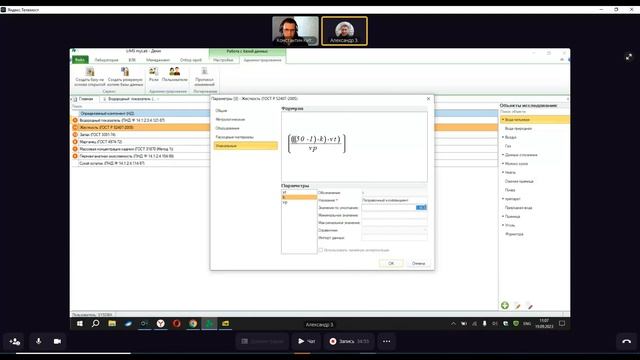Select Общие section in dialog sidebar

(246, 111)
